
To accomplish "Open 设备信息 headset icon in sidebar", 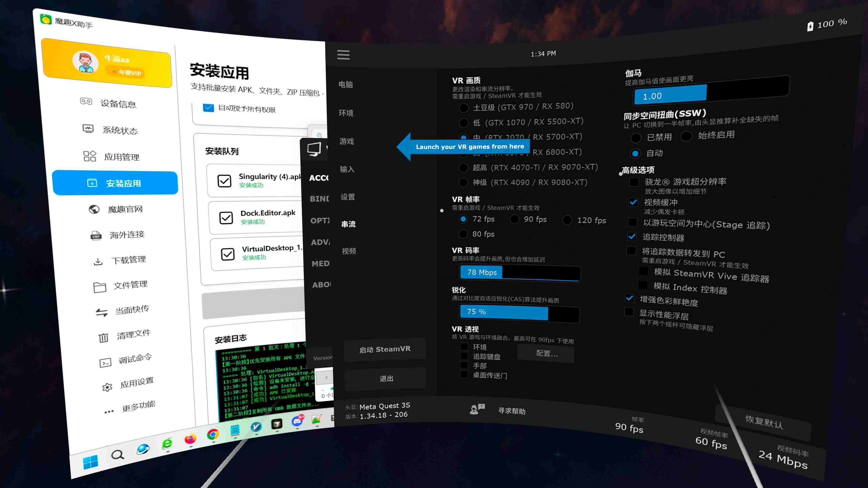I will (86, 101).
